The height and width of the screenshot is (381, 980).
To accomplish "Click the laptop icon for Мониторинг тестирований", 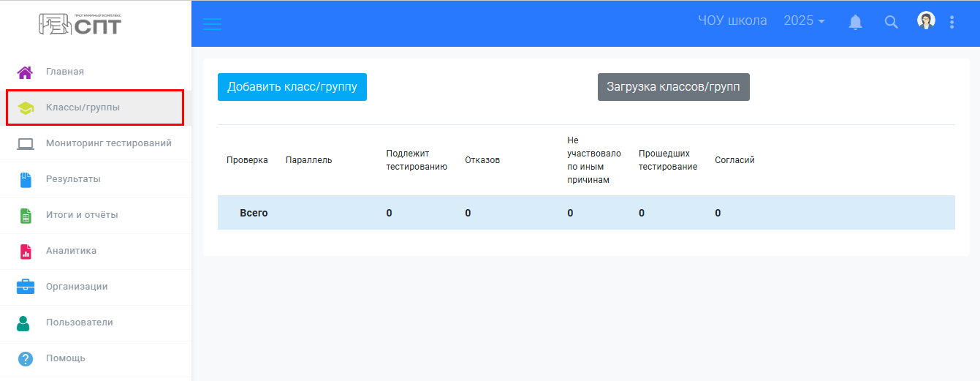I will click(x=26, y=144).
